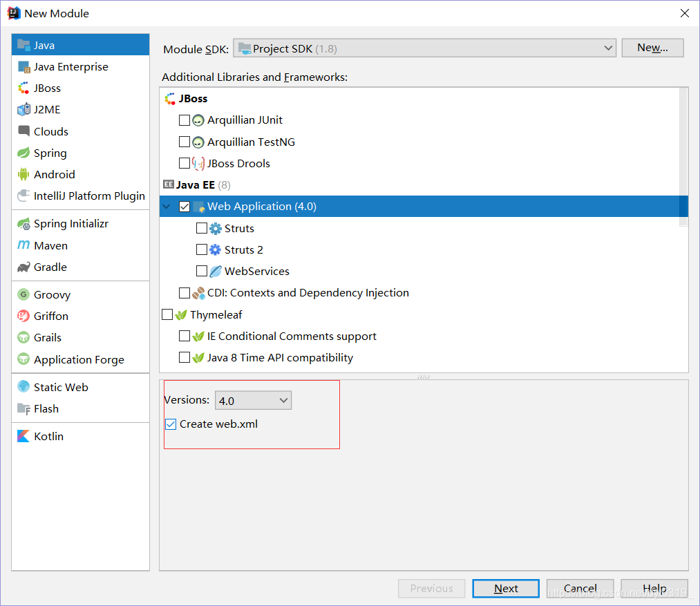
Task: Click the Arquillian TestNG alien icon
Action: click(x=198, y=142)
